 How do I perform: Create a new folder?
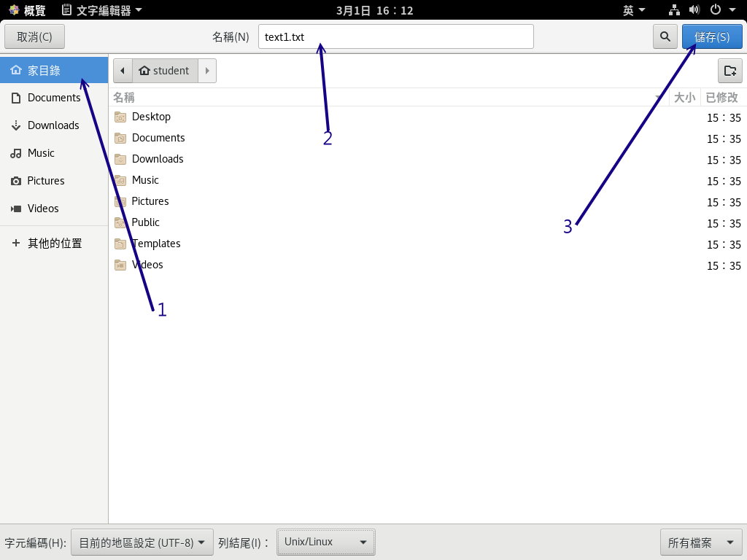coord(730,71)
